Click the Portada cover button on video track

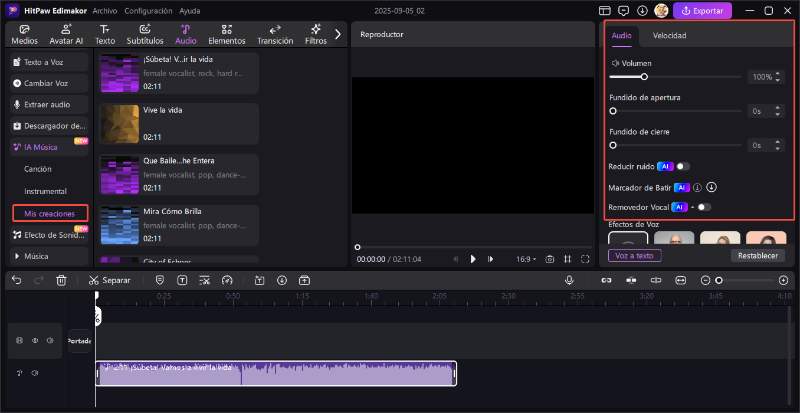(80, 341)
